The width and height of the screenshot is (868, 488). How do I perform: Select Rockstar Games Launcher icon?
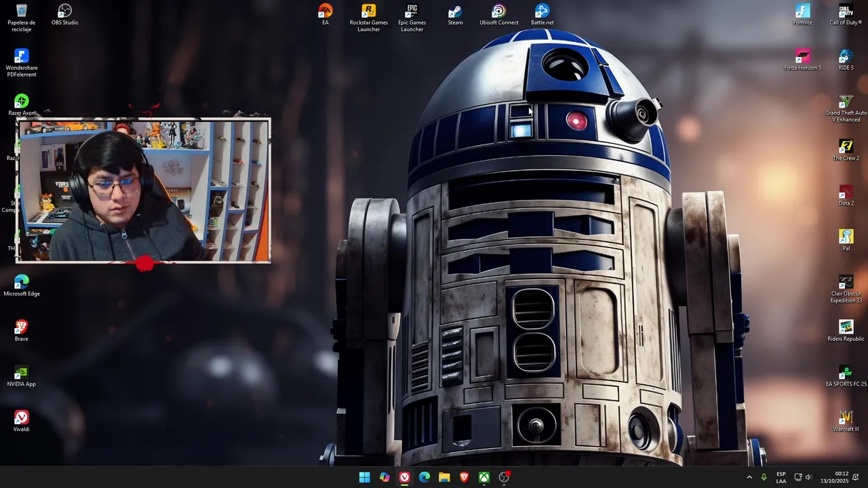[369, 18]
